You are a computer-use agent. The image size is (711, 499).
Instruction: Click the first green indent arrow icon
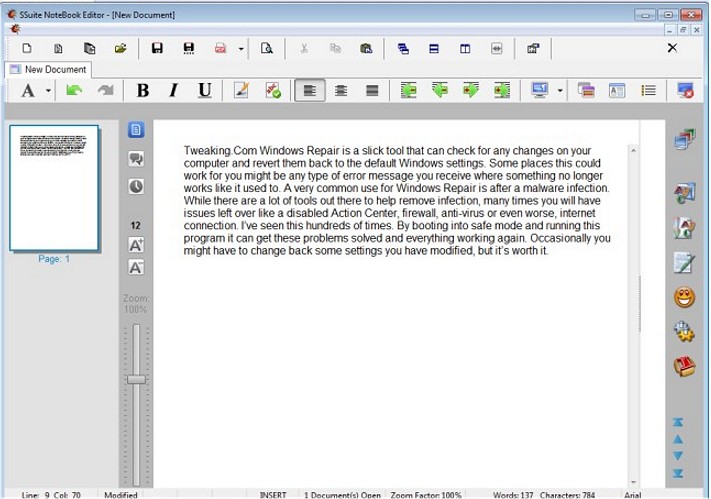[409, 90]
